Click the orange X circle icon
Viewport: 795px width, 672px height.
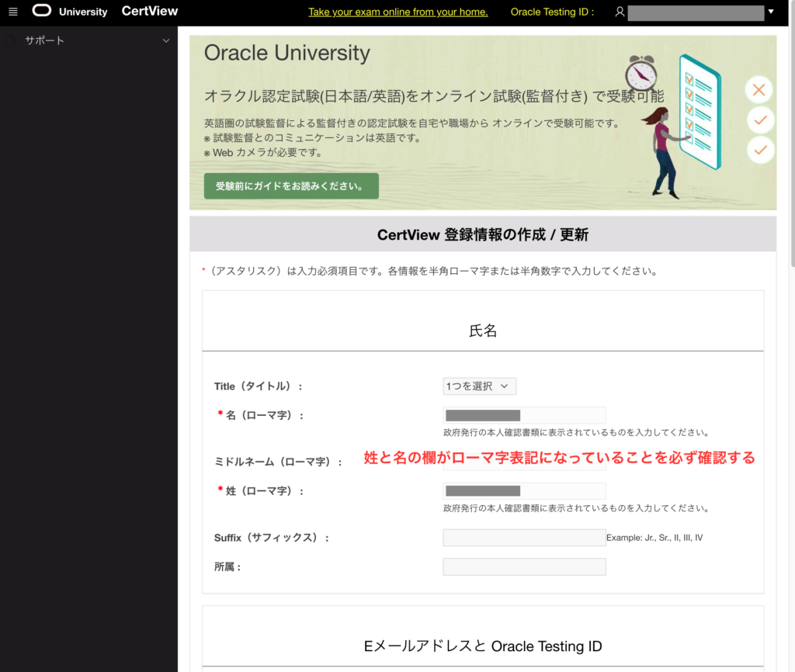click(x=759, y=90)
